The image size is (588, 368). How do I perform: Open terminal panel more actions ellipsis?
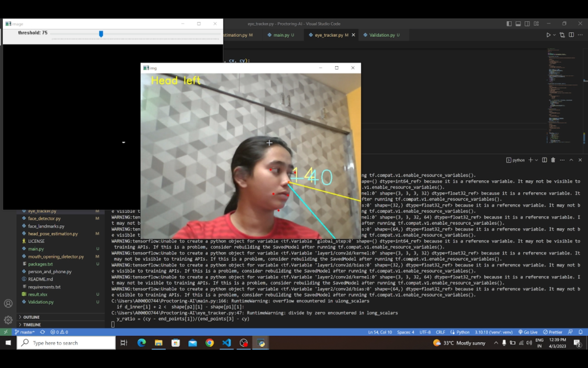tap(562, 160)
